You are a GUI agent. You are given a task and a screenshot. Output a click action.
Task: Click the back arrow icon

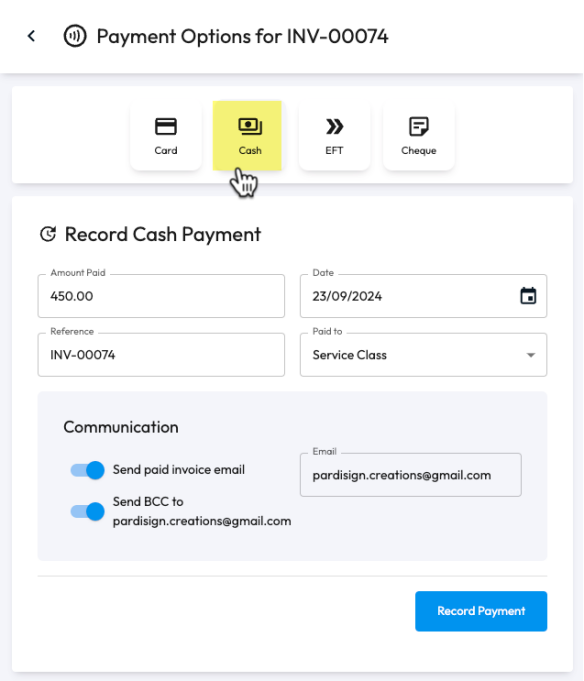pos(31,36)
